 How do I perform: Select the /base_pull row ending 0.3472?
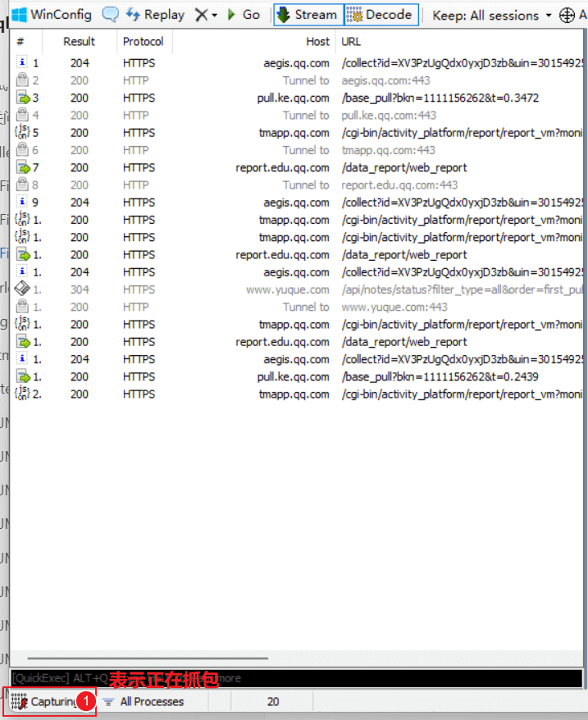coord(296,98)
